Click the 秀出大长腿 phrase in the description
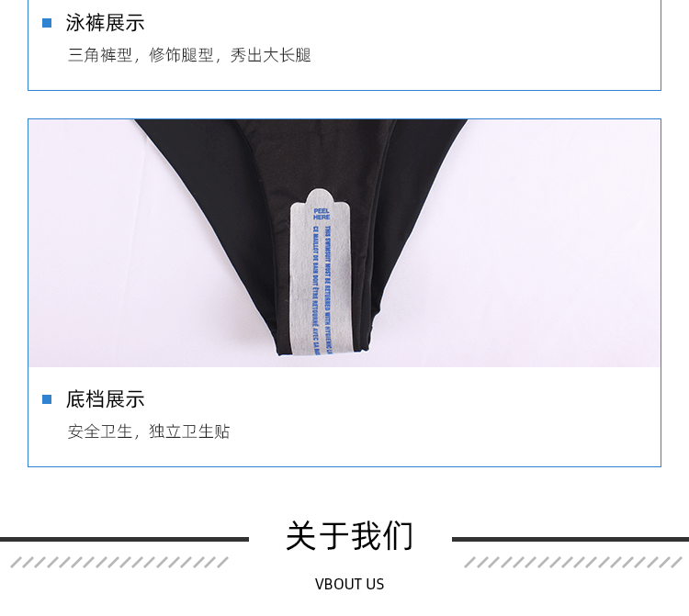This screenshot has height=616, width=689. tap(271, 55)
